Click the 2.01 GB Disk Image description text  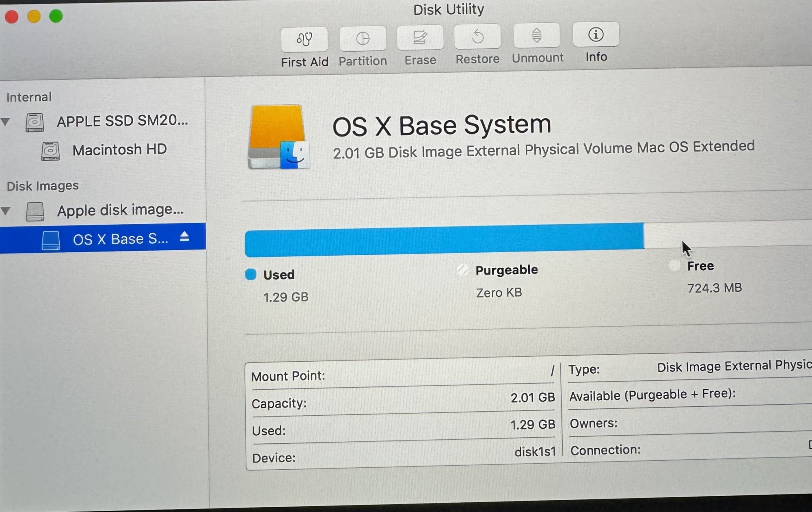(544, 150)
